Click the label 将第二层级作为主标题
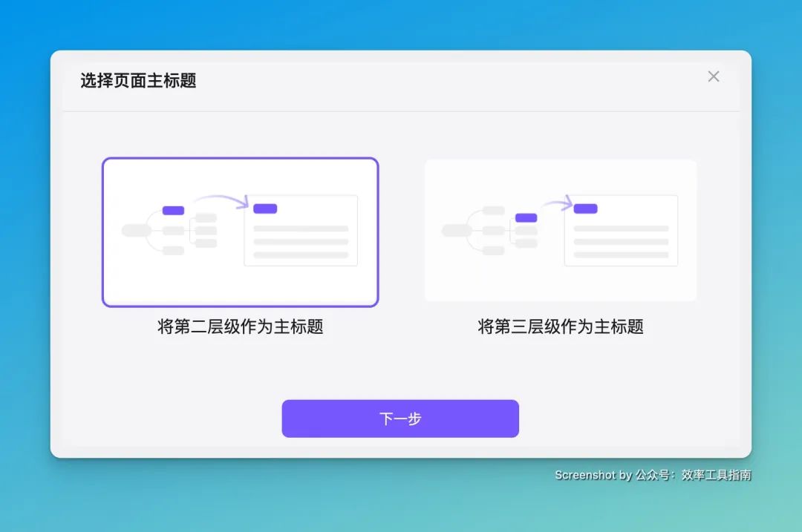The width and height of the screenshot is (802, 532). click(240, 326)
